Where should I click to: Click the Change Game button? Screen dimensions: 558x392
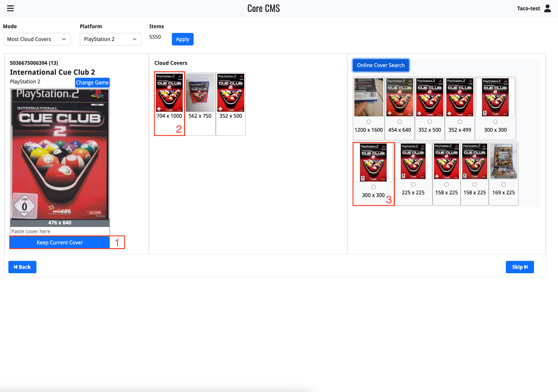click(x=92, y=83)
